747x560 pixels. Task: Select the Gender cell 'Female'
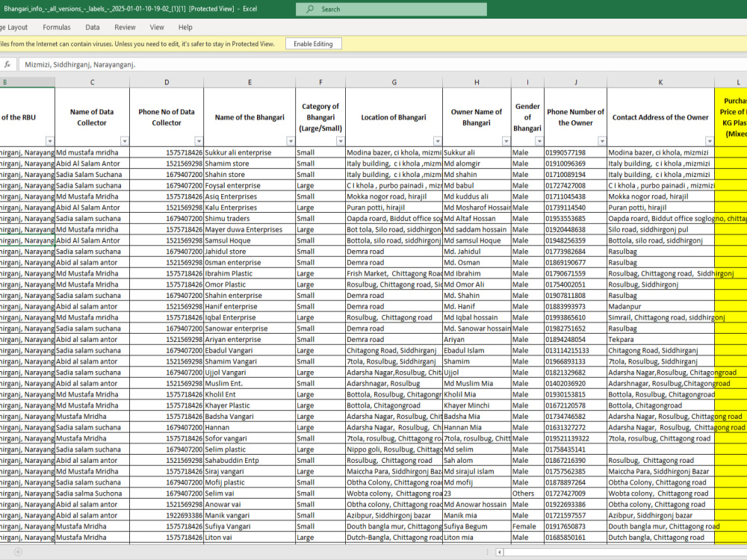(527, 526)
